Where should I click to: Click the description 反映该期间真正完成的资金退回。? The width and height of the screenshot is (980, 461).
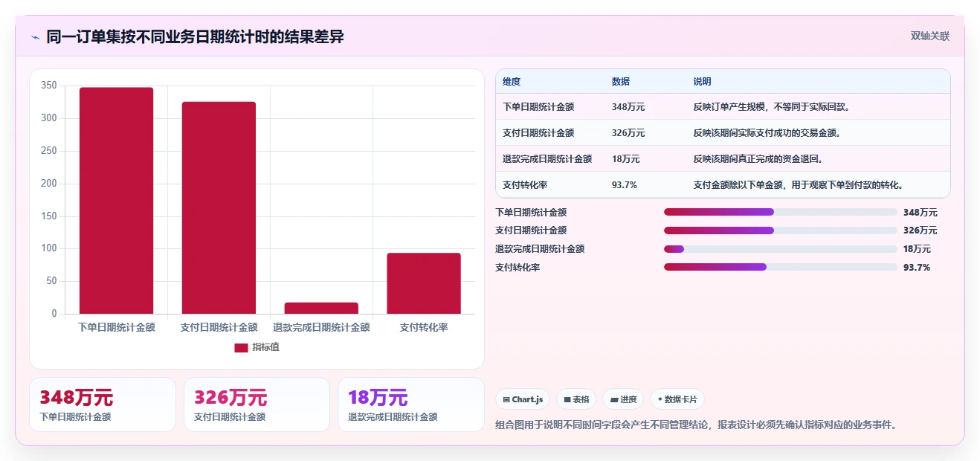pyautogui.click(x=760, y=159)
